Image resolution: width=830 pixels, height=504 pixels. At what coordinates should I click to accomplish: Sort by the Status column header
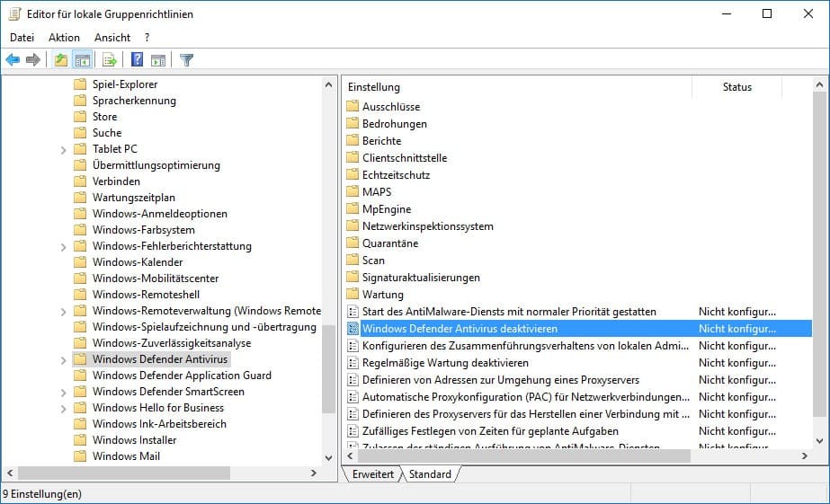tap(736, 87)
